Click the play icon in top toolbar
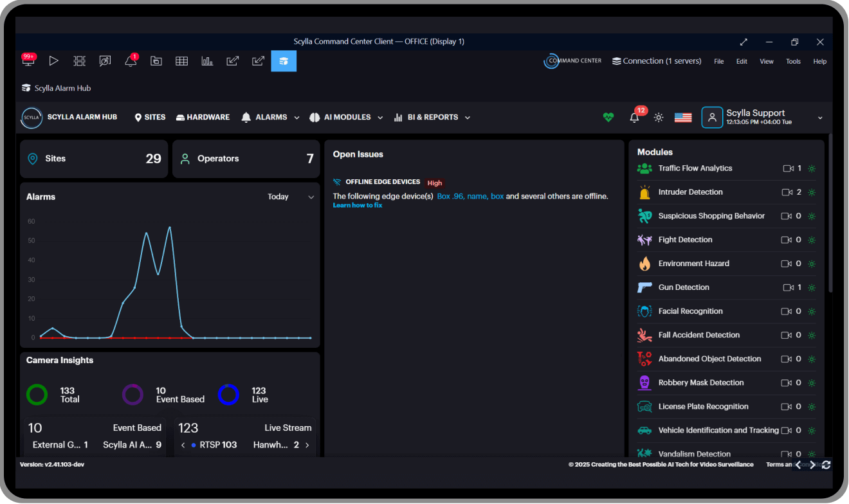Image resolution: width=849 pixels, height=504 pixels. pyautogui.click(x=54, y=61)
